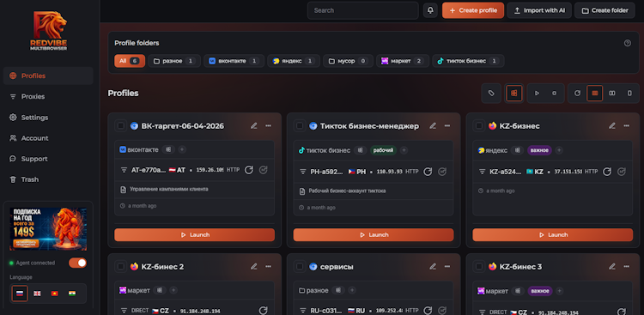
Task: Check the KZ proxy in KZ-бизнес card
Action: point(622,172)
